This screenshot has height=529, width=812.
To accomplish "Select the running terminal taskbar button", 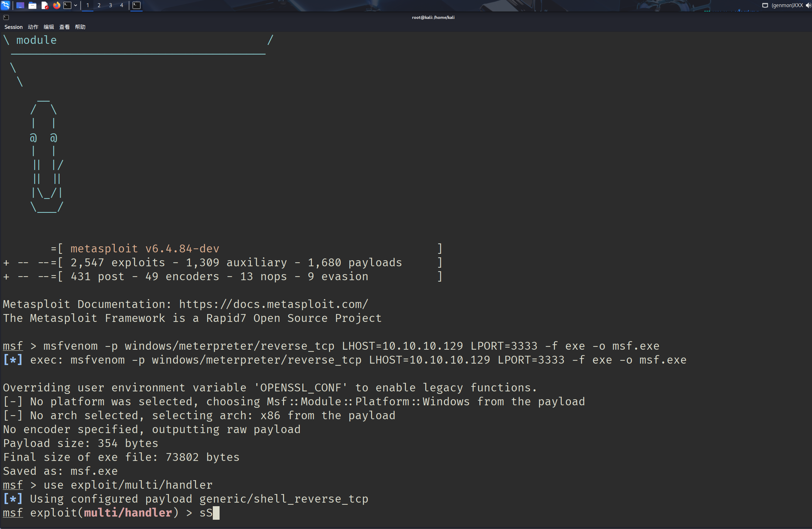I will [x=137, y=5].
